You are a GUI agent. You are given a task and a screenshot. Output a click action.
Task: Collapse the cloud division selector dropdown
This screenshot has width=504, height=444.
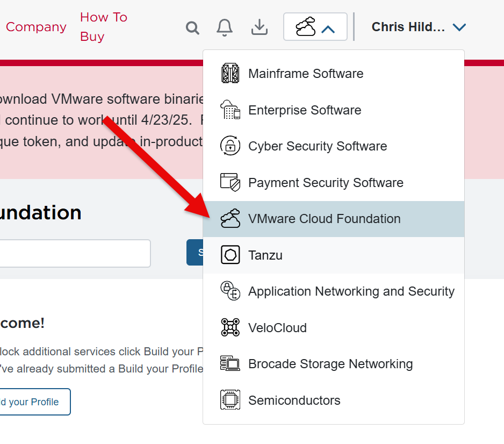[315, 27]
